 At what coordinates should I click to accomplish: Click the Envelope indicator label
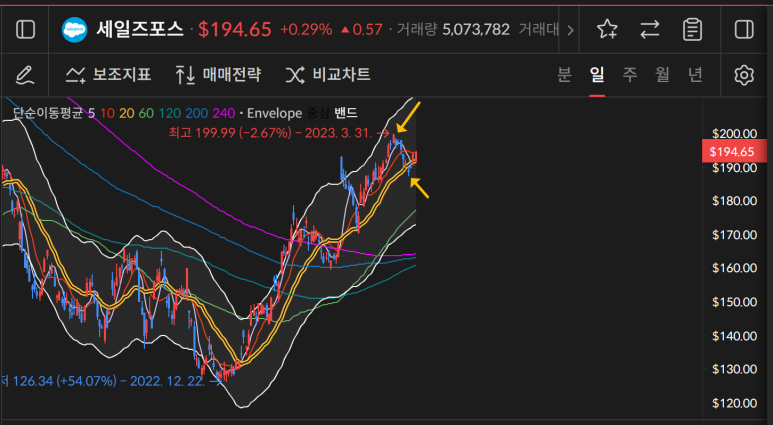[x=274, y=113]
